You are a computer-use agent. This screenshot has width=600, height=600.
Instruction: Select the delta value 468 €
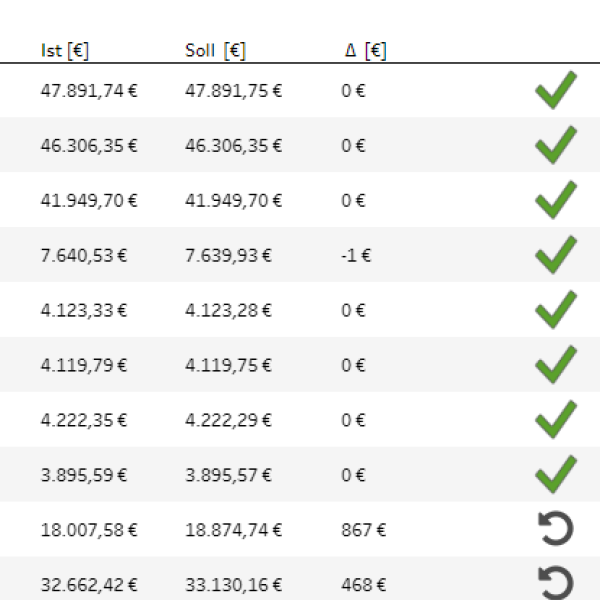pos(363,585)
